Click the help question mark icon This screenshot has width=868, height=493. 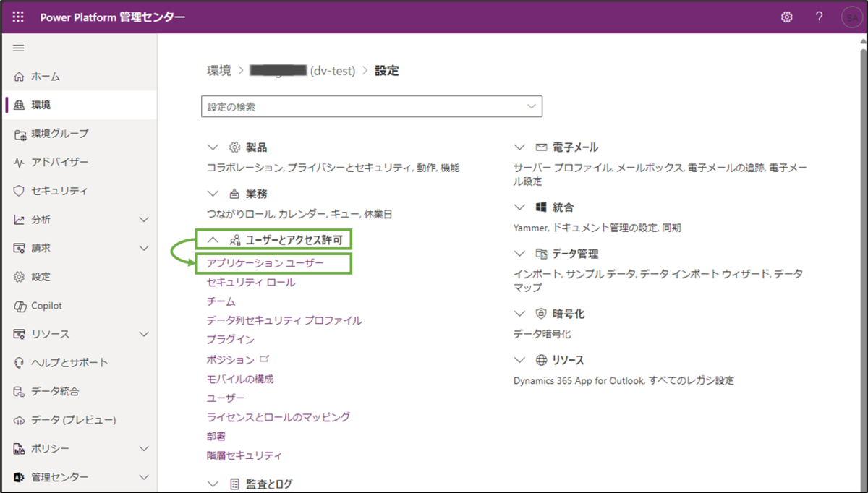pyautogui.click(x=819, y=17)
